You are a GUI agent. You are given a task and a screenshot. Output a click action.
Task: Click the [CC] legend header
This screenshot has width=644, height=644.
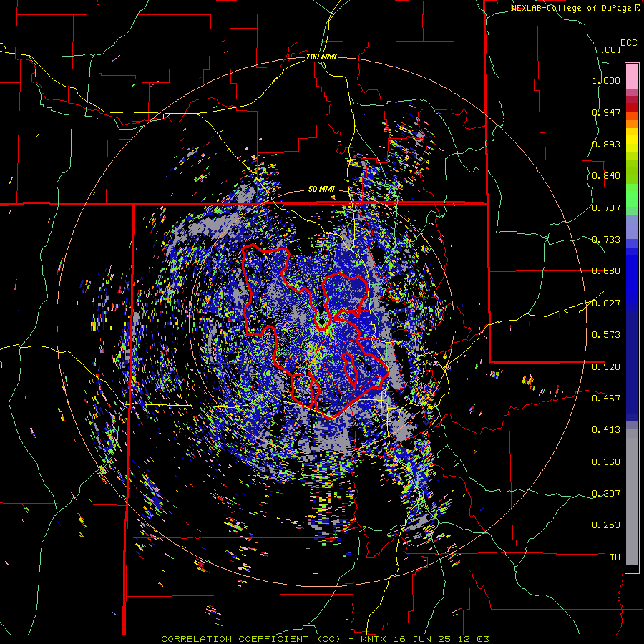(x=610, y=49)
